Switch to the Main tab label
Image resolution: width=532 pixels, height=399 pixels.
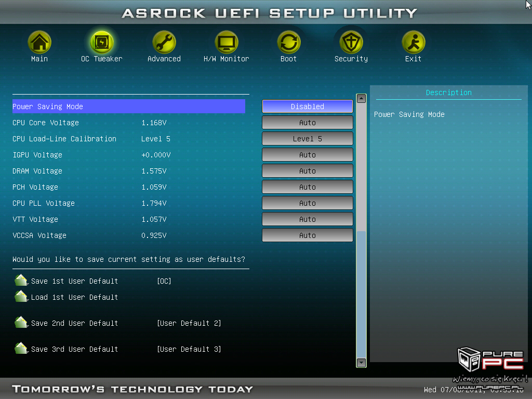coord(39,59)
